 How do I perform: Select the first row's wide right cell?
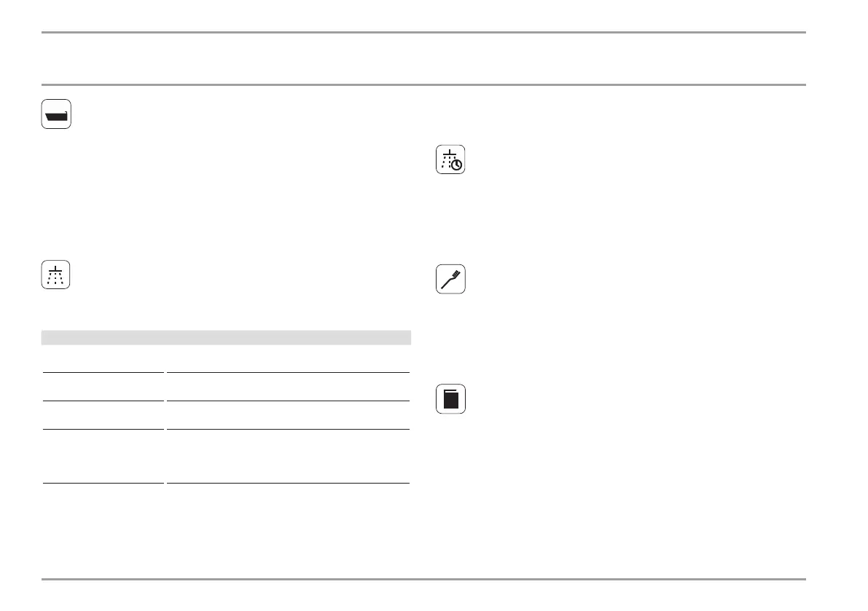[x=288, y=359]
